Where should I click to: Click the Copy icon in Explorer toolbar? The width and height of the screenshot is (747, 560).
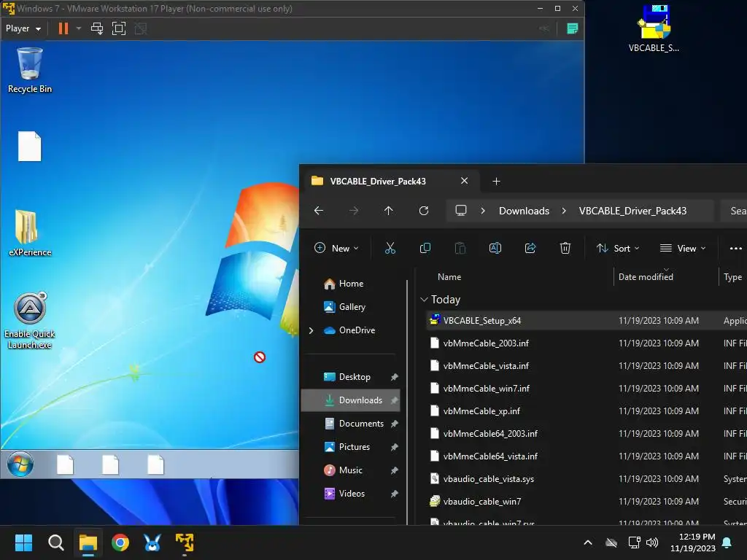tap(425, 248)
